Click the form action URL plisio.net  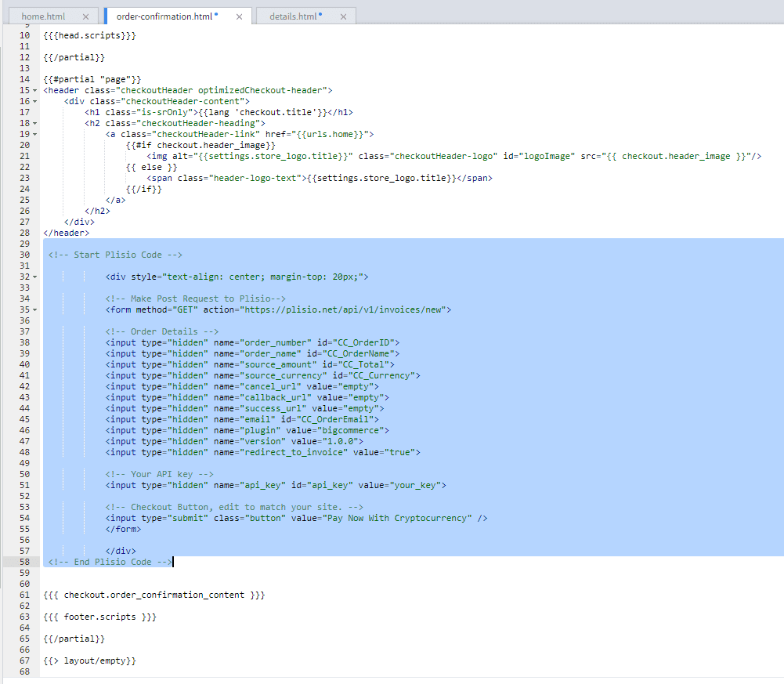point(342,309)
